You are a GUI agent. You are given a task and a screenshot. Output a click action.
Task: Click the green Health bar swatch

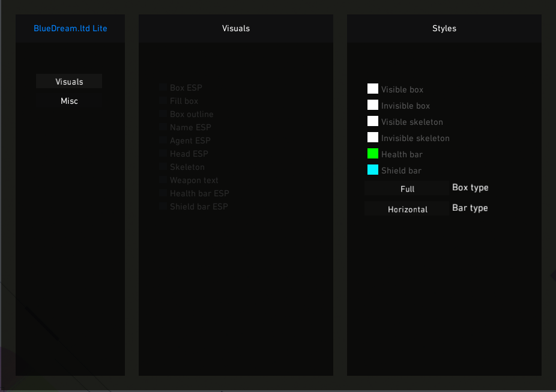(373, 154)
